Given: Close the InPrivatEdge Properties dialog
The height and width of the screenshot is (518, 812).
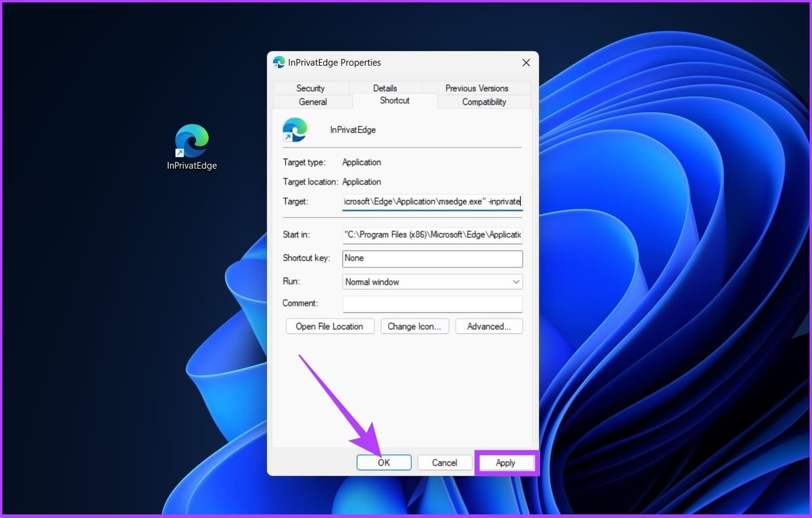Looking at the screenshot, I should [526, 63].
